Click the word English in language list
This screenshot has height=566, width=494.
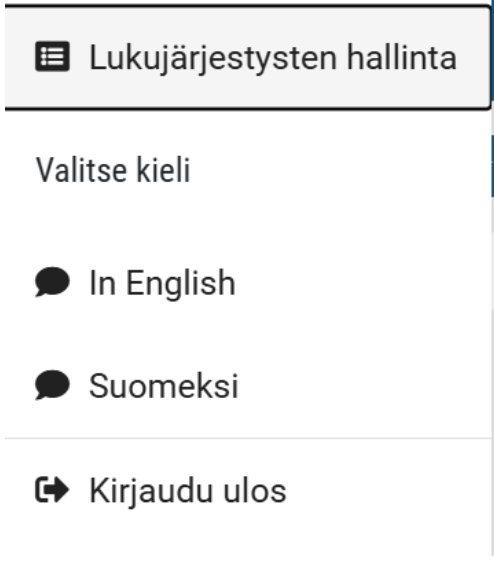click(181, 284)
